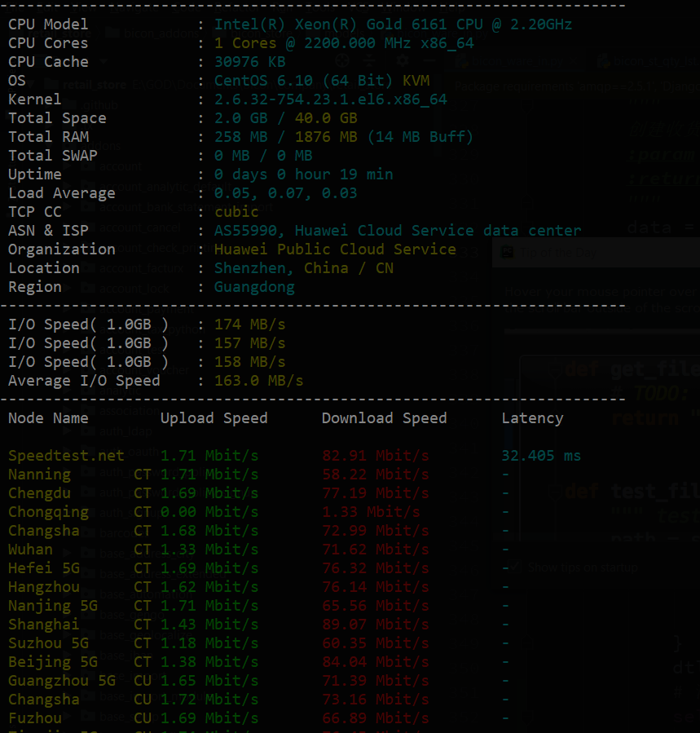Click the Chongqing upload speed 0.00 Mbit/s
The height and width of the screenshot is (733, 700).
click(x=209, y=512)
